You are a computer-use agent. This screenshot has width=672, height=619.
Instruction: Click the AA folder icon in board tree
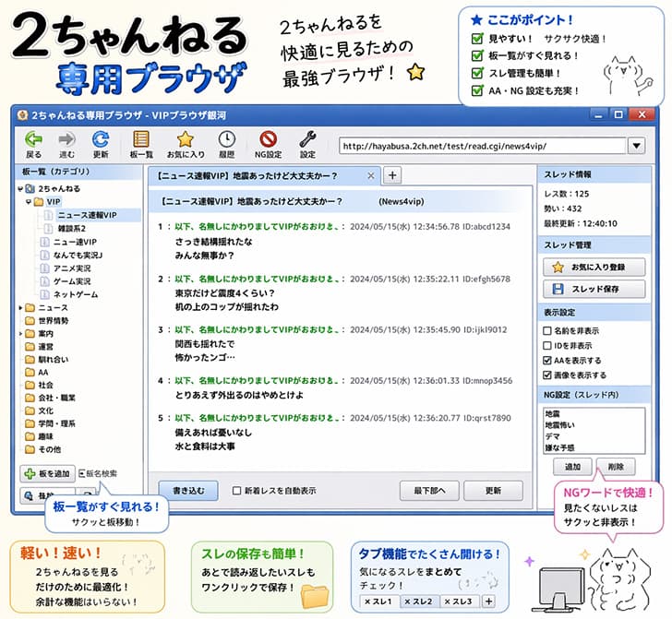(x=30, y=372)
